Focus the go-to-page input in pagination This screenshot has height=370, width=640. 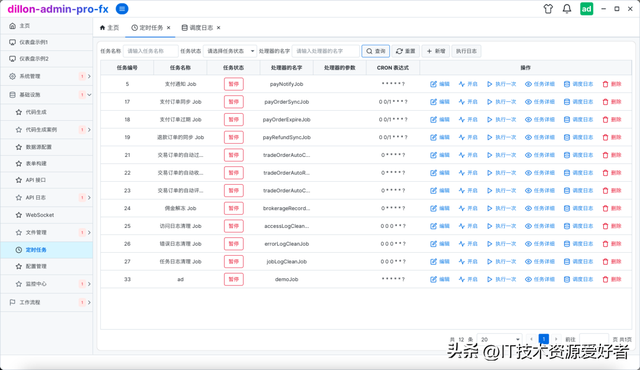594,339
